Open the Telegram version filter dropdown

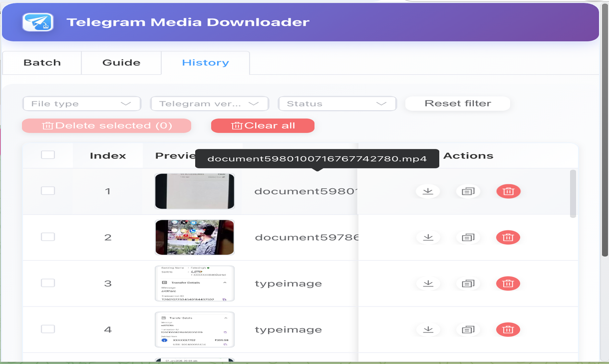tap(210, 103)
